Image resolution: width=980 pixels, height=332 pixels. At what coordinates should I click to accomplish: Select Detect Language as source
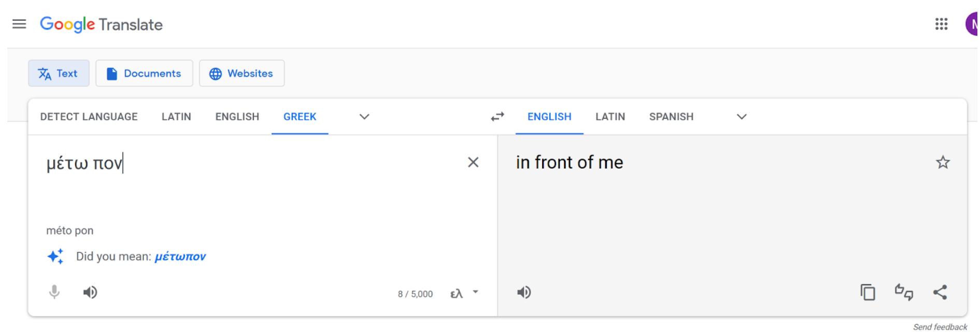(89, 117)
